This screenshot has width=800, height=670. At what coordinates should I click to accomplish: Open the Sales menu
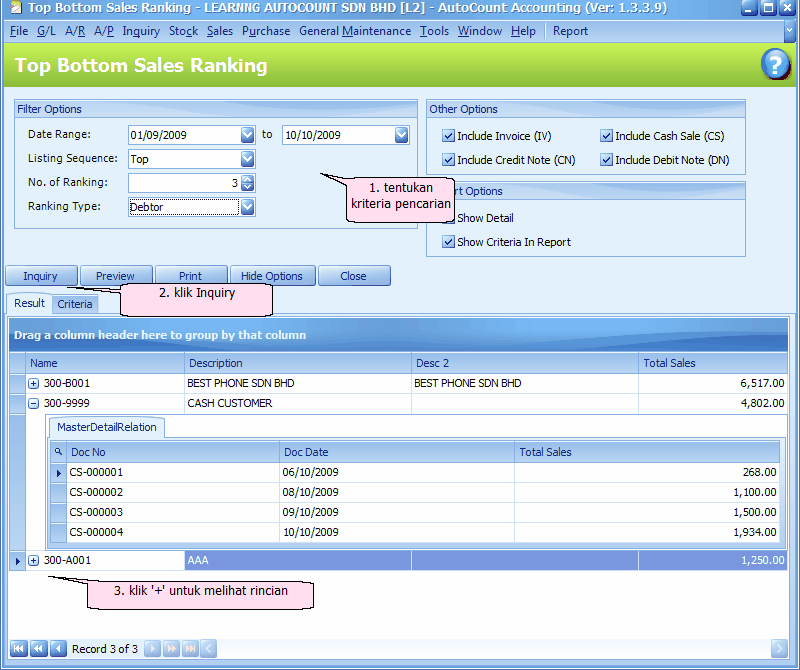220,31
